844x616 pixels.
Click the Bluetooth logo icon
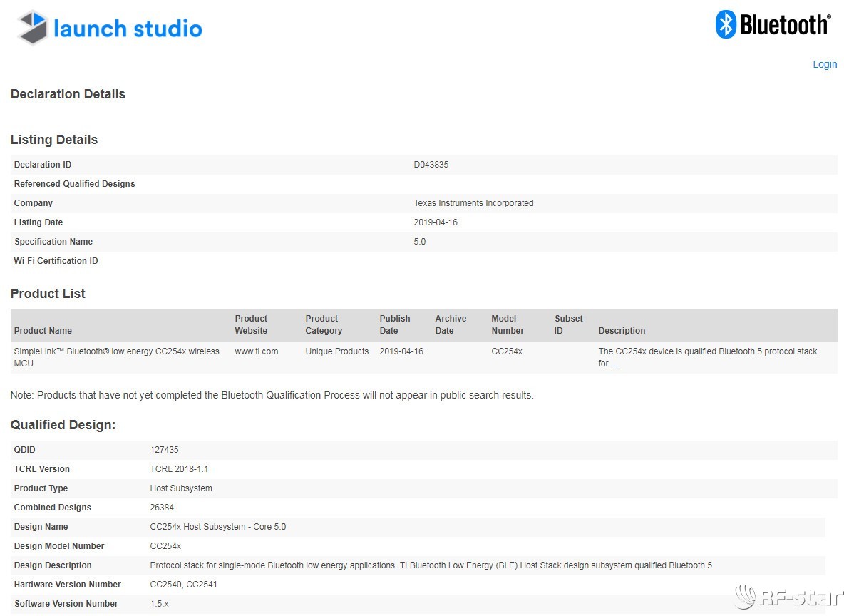point(726,24)
